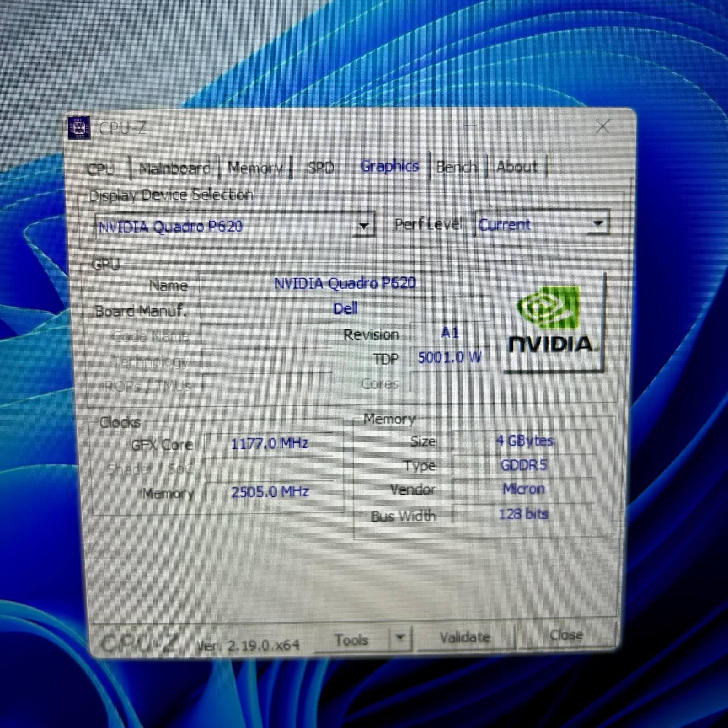The height and width of the screenshot is (728, 728).
Task: Click the CPU-Z app icon in title bar
Action: (x=79, y=128)
